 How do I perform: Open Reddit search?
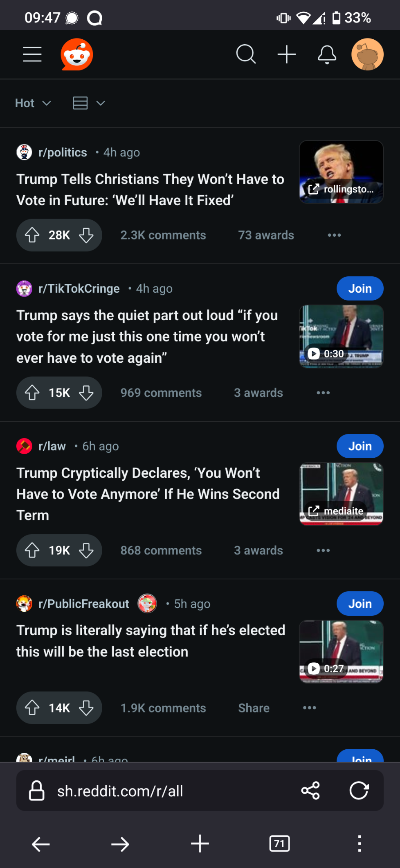click(246, 54)
